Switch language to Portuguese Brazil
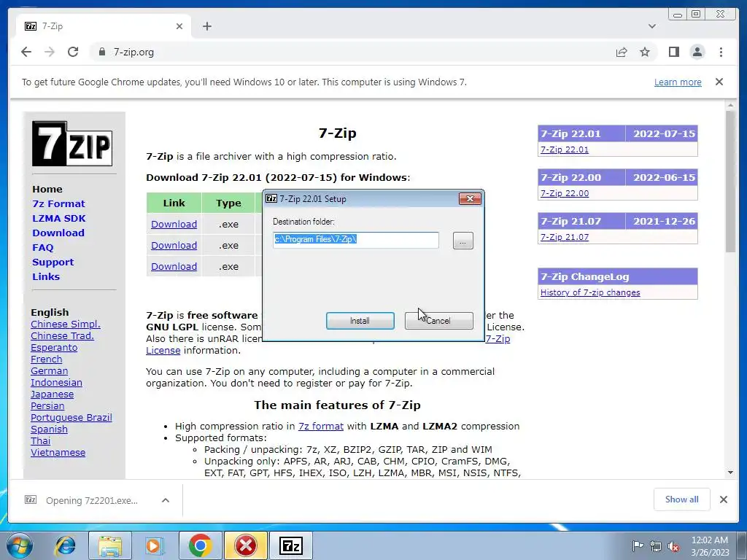The image size is (747, 560). tap(71, 418)
